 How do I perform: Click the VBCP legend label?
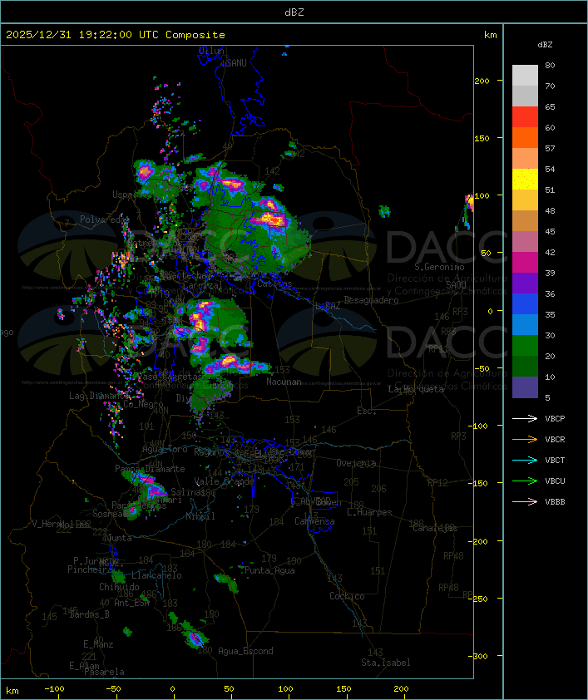pyautogui.click(x=555, y=419)
